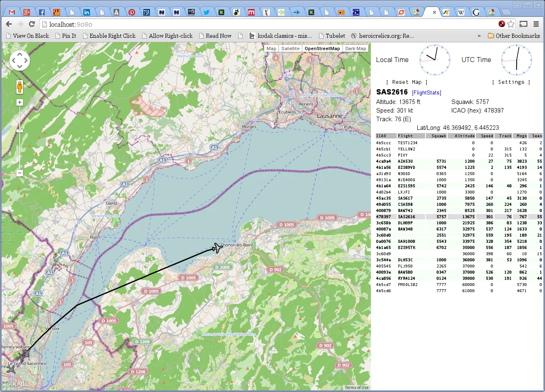This screenshot has height=392, width=545.
Task: Click the Local Time analog clock
Action: pyautogui.click(x=435, y=60)
